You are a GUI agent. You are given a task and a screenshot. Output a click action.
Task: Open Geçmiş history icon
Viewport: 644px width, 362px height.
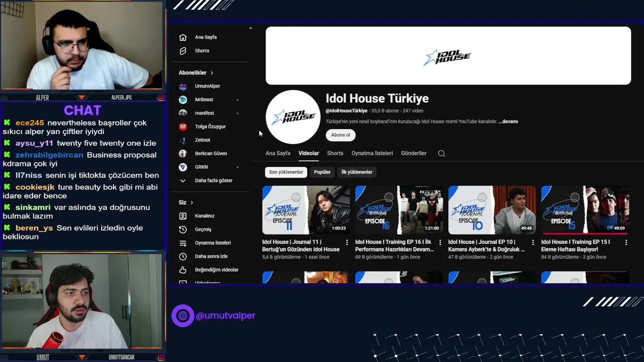pyautogui.click(x=183, y=229)
